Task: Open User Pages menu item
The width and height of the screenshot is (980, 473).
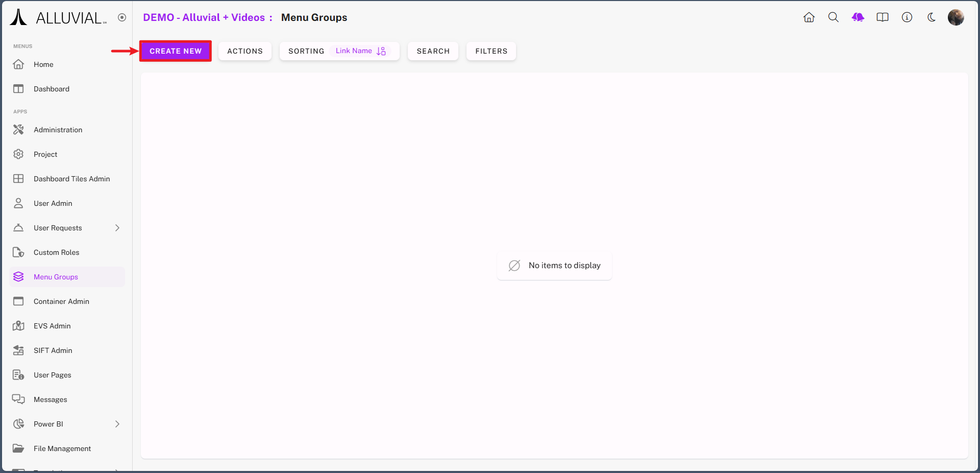Action: pyautogui.click(x=67, y=375)
